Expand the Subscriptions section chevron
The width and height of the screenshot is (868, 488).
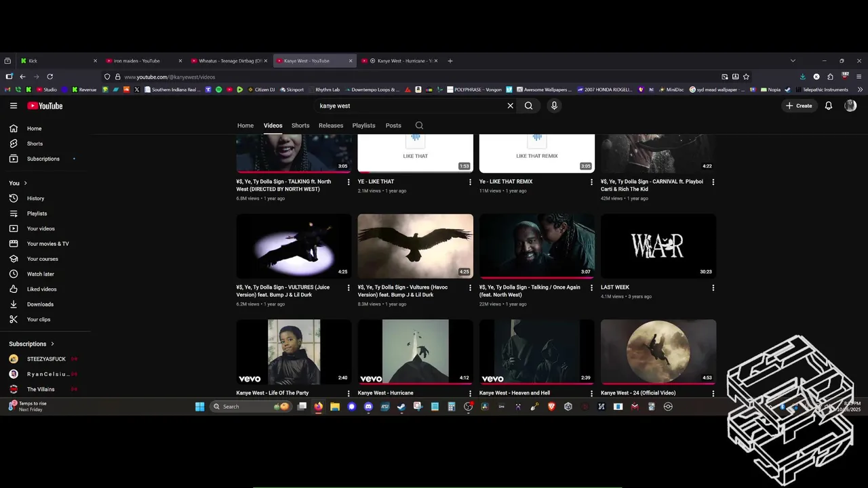click(52, 344)
